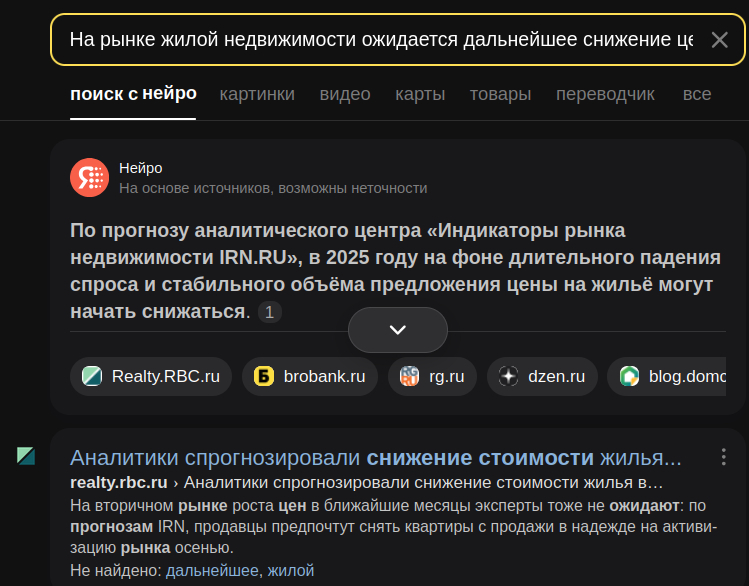The width and height of the screenshot is (749, 586).
Task: Click the result snippet about вторичном рынке
Action: [394, 526]
